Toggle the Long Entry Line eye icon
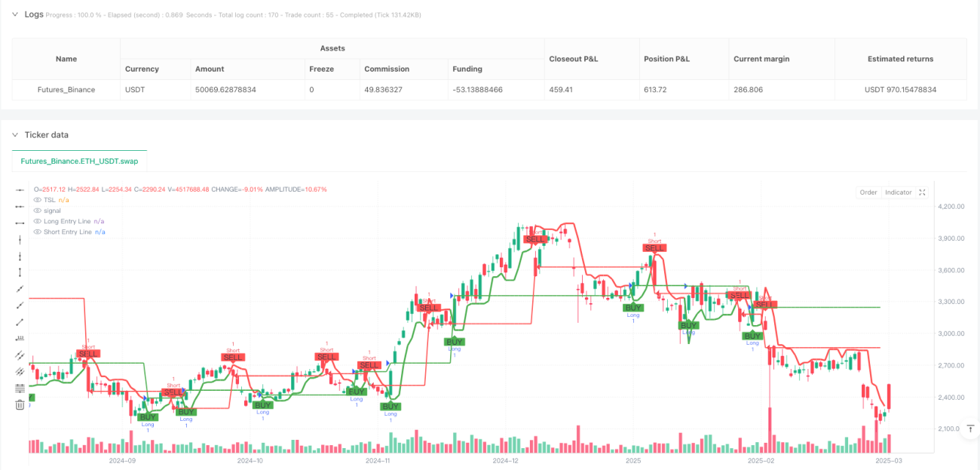This screenshot has width=980, height=470. 38,221
